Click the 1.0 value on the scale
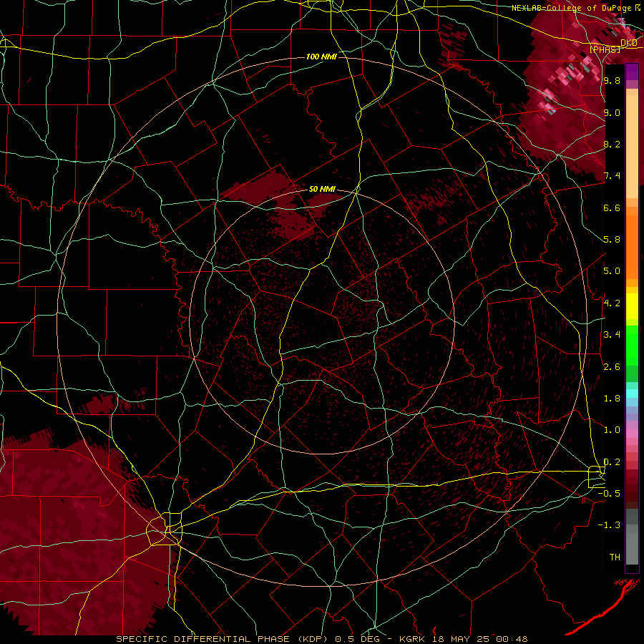 point(612,430)
